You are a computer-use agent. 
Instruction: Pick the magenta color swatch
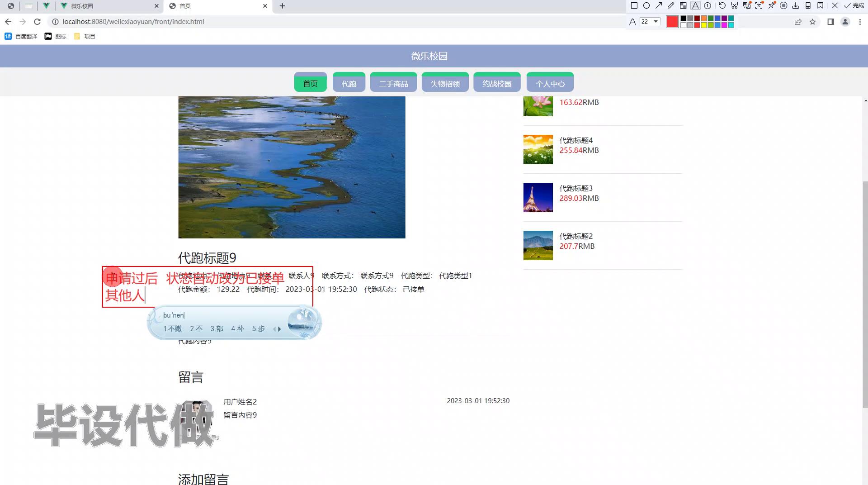(724, 25)
